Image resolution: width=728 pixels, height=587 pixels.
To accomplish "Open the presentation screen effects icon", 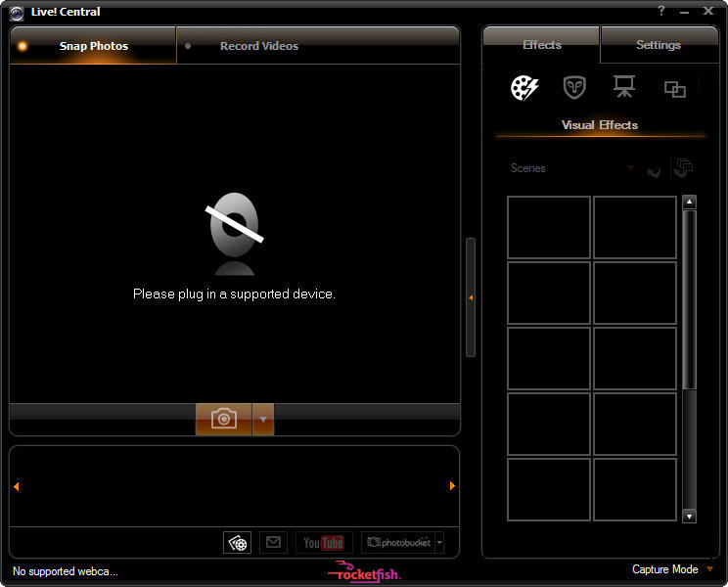I will coord(624,88).
